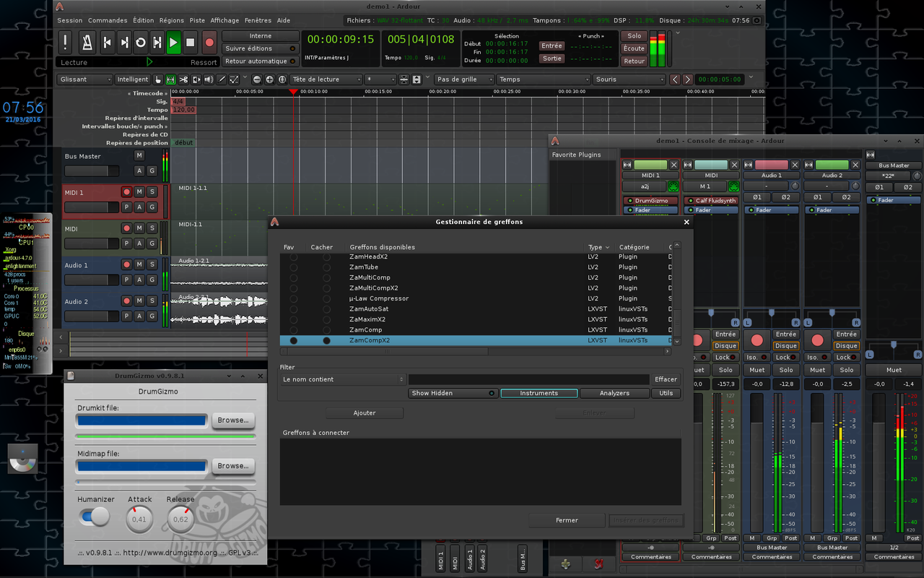This screenshot has width=924, height=578.
Task: Select the pencil draw tool
Action: (x=222, y=79)
